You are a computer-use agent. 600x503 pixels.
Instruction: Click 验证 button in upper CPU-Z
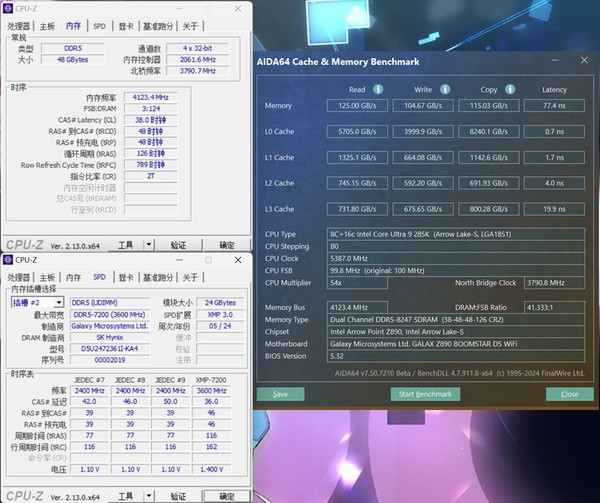[x=178, y=245]
